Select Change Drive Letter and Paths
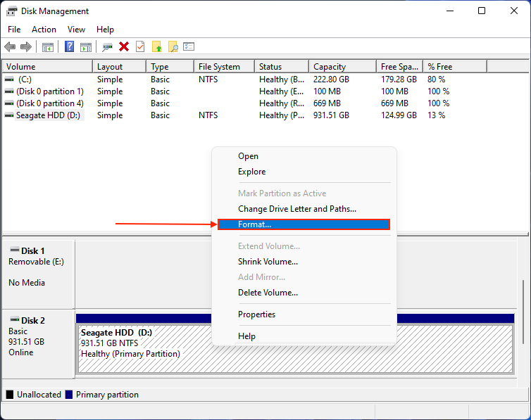 click(x=304, y=209)
